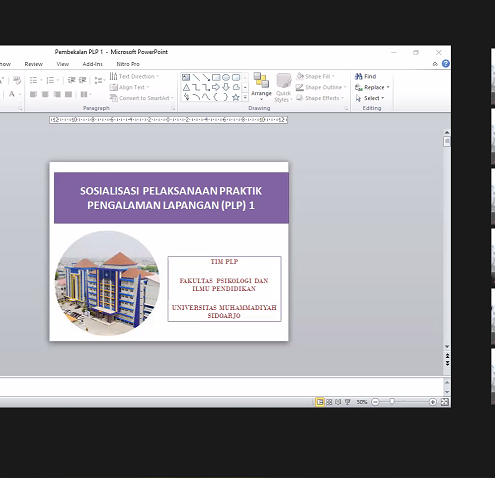This screenshot has width=495, height=478.
Task: Select the star shape in shapes gallery
Action: (x=236, y=97)
